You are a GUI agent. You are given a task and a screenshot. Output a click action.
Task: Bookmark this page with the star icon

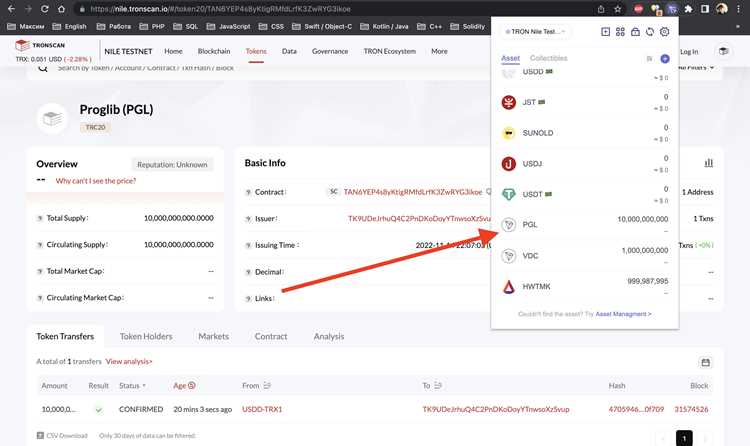[618, 9]
